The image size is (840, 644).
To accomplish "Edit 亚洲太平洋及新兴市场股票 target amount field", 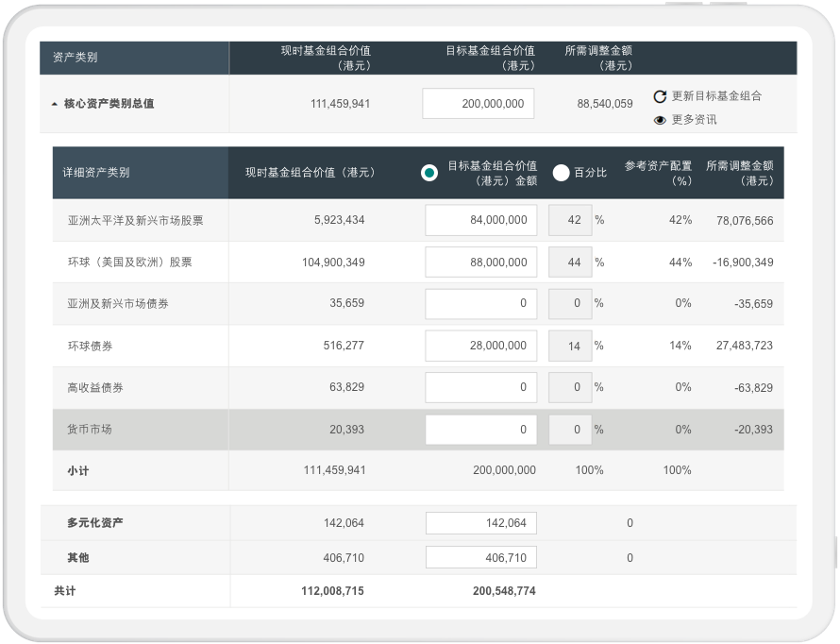I will tap(481, 220).
